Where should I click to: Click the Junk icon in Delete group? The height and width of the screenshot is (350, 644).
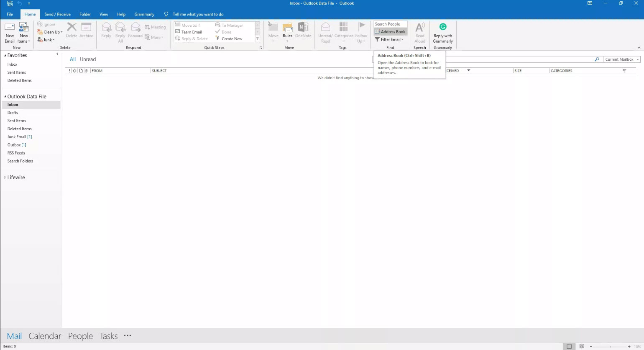[x=46, y=40]
